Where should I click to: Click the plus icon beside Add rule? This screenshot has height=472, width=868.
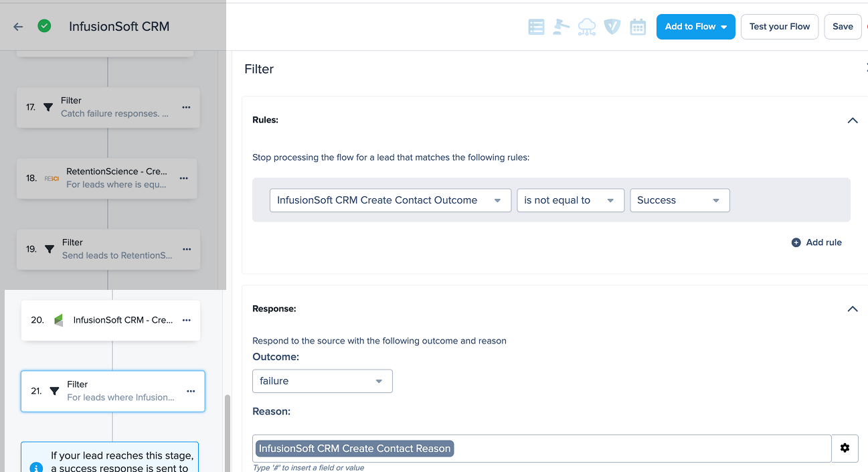796,242
